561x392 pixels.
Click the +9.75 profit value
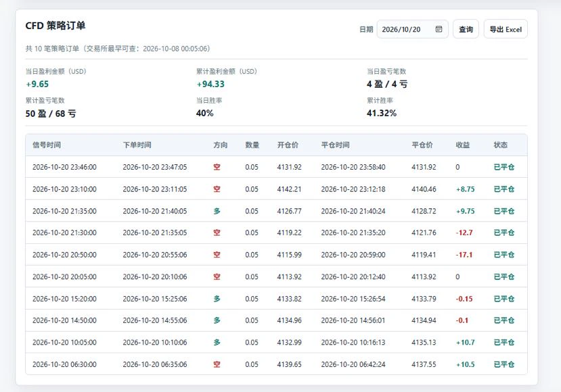pyautogui.click(x=465, y=211)
